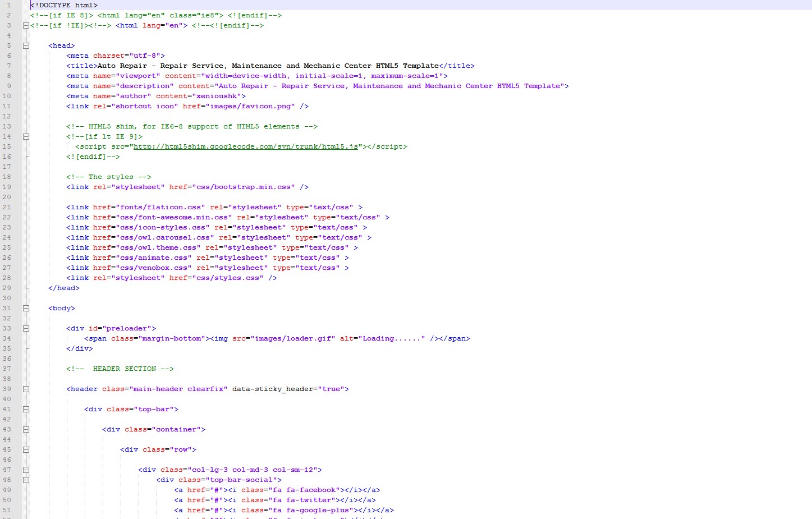The width and height of the screenshot is (812, 519).
Task: Select line number 51 in the margin
Action: (7, 510)
